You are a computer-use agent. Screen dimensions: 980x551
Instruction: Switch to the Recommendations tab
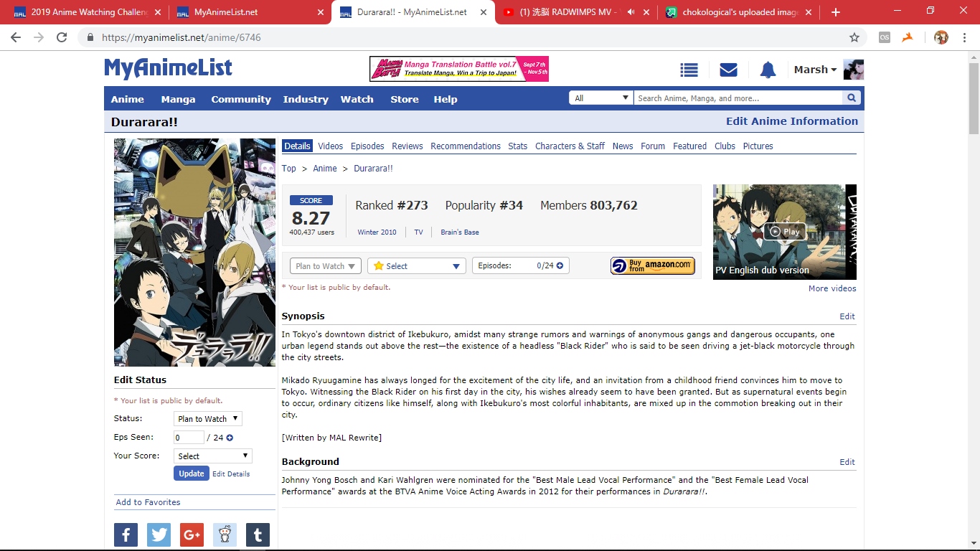click(466, 146)
